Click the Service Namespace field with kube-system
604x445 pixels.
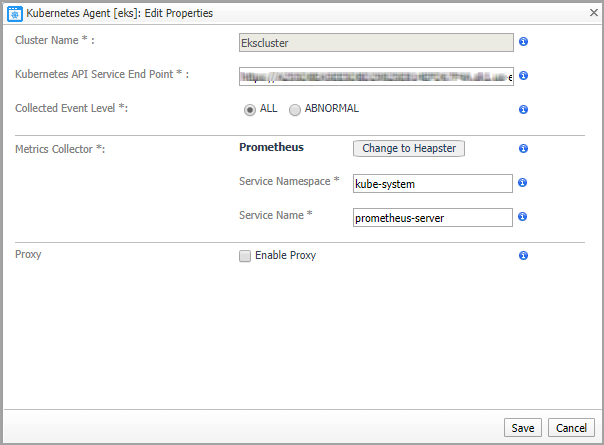[432, 184]
